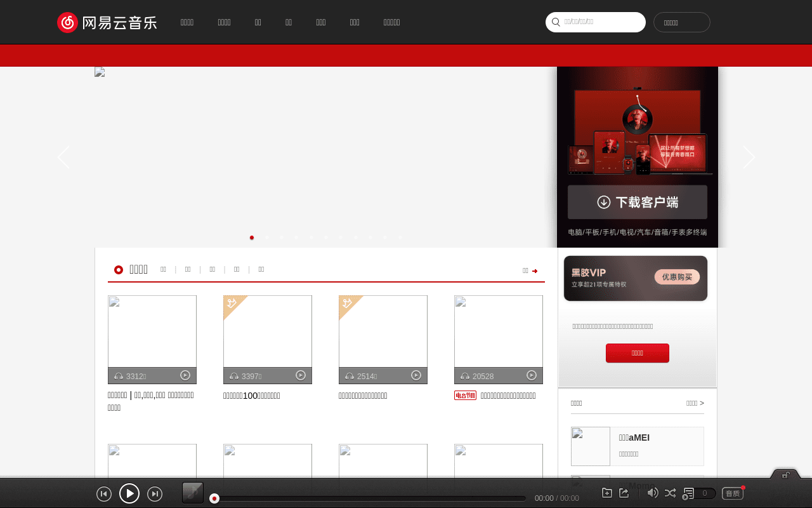The height and width of the screenshot is (508, 812).
Task: Select the last carousel indicator dot
Action: 400,237
